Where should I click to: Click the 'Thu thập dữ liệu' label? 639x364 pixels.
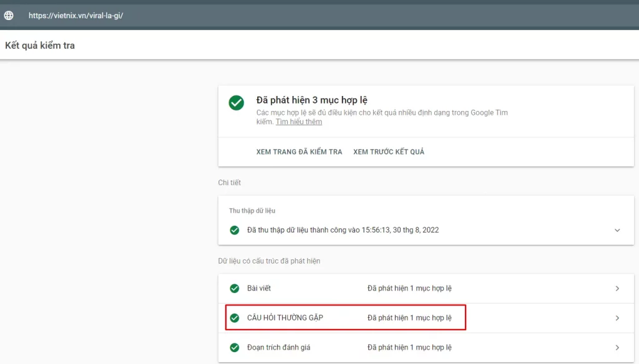coord(252,211)
